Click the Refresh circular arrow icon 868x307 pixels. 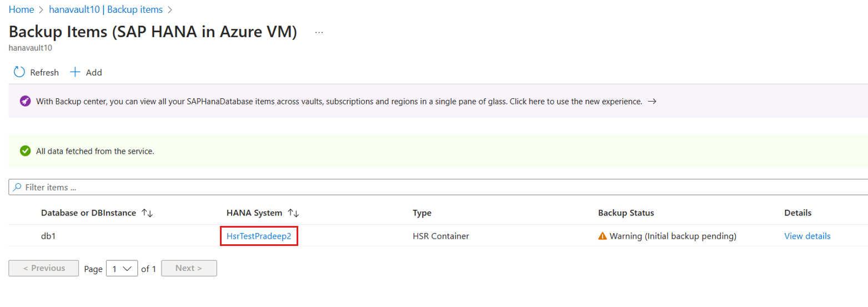coord(19,72)
